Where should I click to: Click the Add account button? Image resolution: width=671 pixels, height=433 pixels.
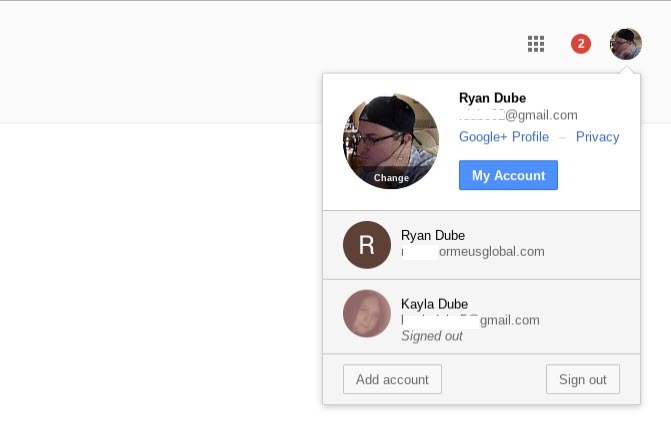392,379
